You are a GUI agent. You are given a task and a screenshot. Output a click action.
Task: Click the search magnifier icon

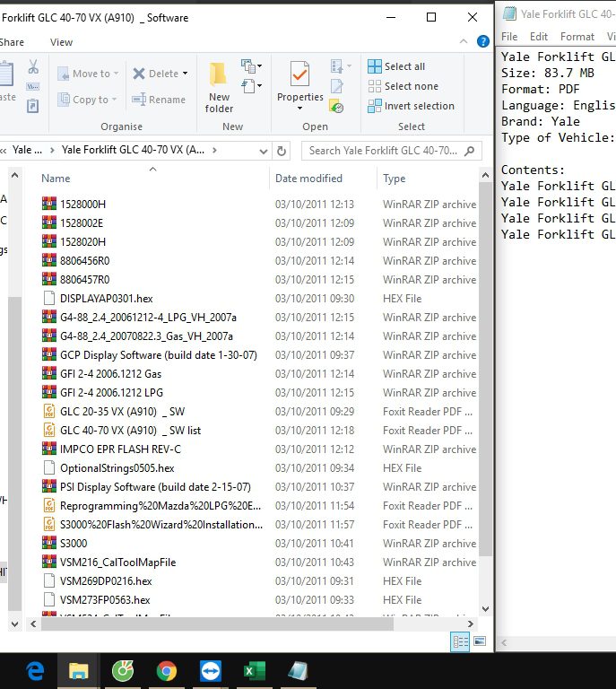pos(469,151)
